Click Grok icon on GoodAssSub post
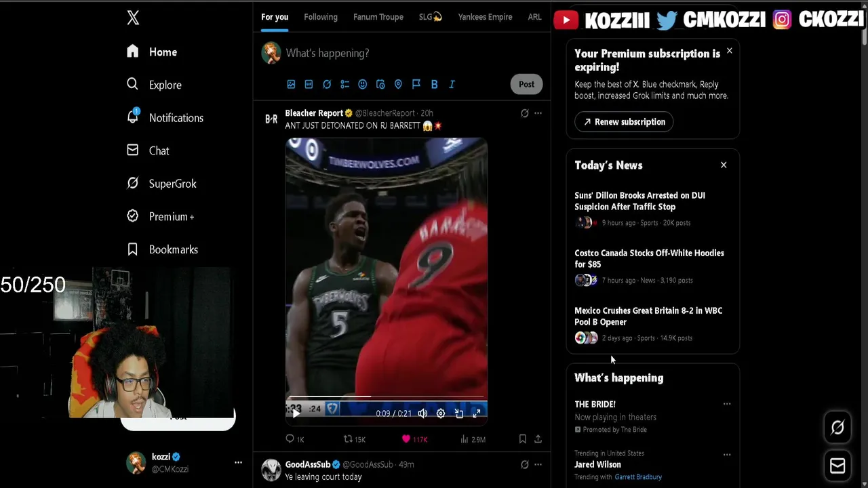This screenshot has height=488, width=868. 524,464
